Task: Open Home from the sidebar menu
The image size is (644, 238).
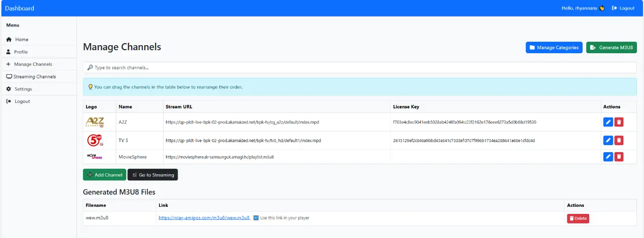Action: [x=38, y=39]
